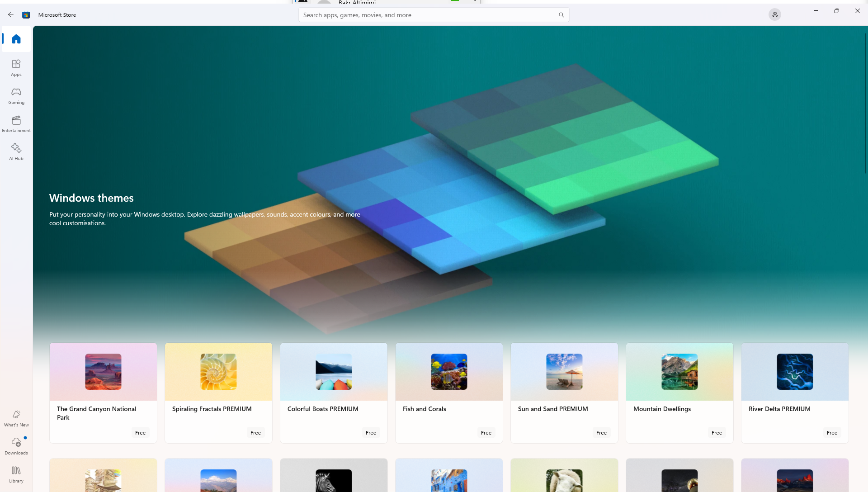The width and height of the screenshot is (868, 492).
Task: Get the River Delta PREMIUM theme for free
Action: pyautogui.click(x=832, y=433)
